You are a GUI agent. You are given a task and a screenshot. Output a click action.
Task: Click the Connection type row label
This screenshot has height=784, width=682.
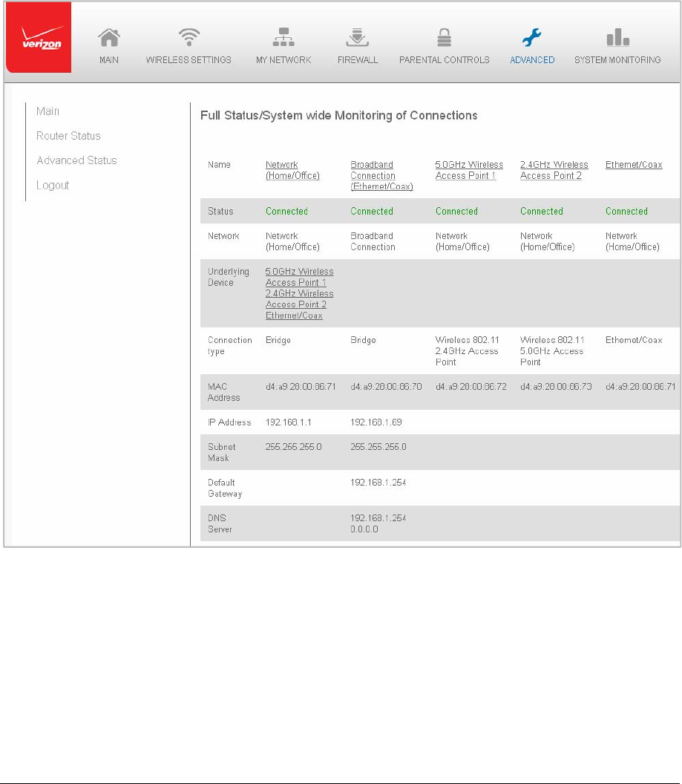229,345
